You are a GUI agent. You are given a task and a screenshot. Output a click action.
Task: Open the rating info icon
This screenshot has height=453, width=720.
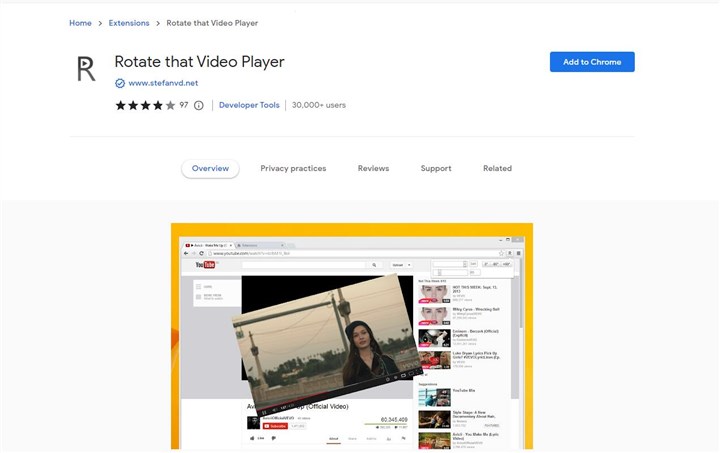click(x=199, y=106)
